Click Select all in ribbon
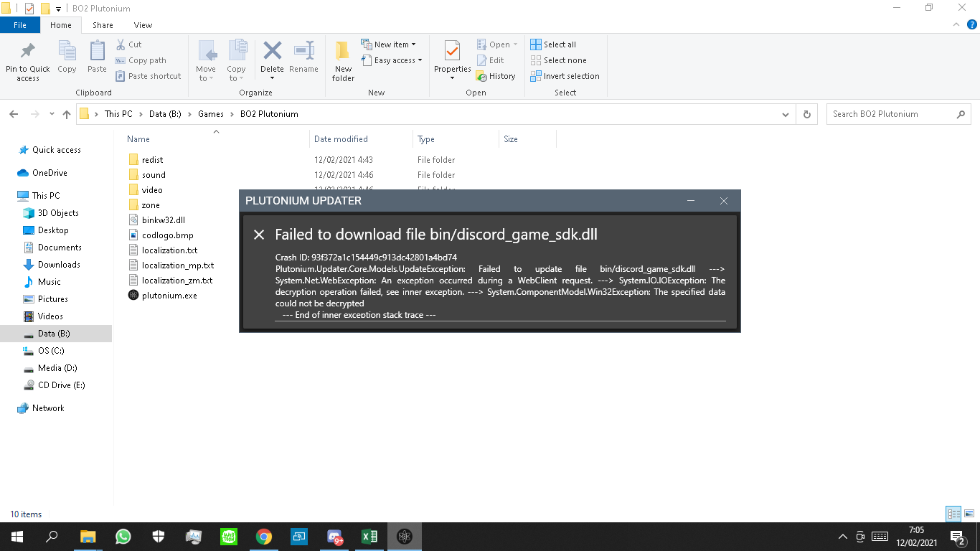This screenshot has height=551, width=980. tap(553, 44)
